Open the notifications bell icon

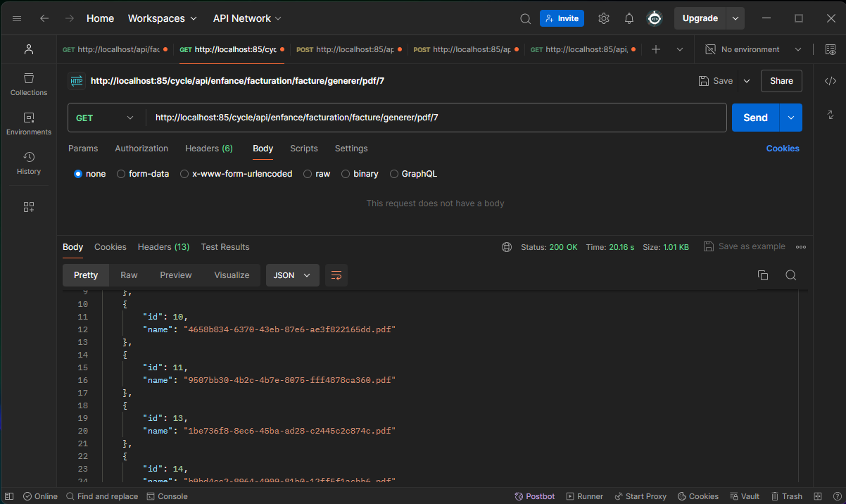click(x=629, y=19)
